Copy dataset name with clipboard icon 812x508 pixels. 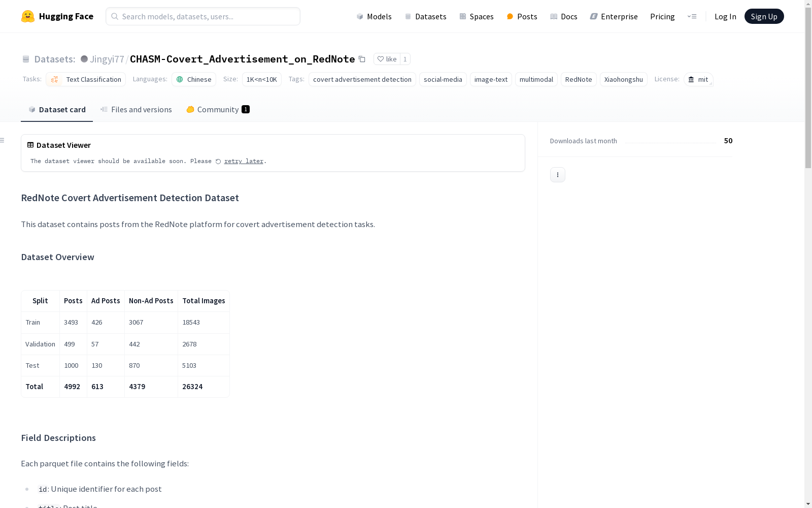pos(362,59)
